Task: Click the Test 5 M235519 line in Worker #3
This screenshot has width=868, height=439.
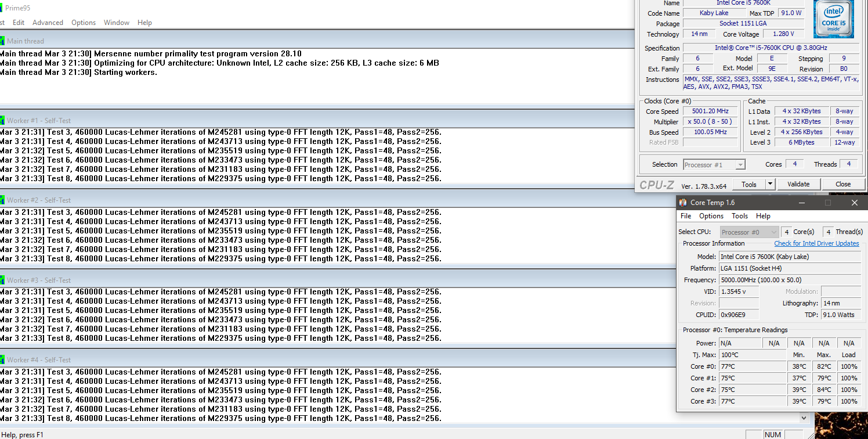Action: [220, 310]
